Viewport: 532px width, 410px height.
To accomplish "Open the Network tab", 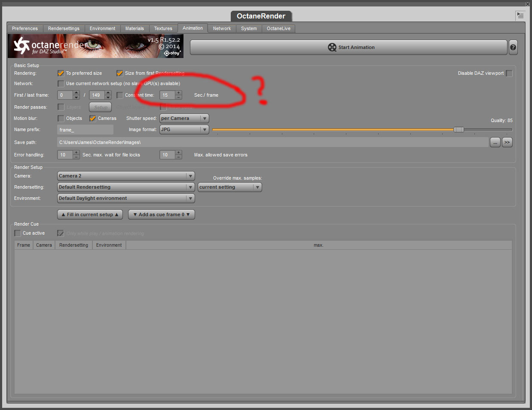I will click(x=222, y=28).
